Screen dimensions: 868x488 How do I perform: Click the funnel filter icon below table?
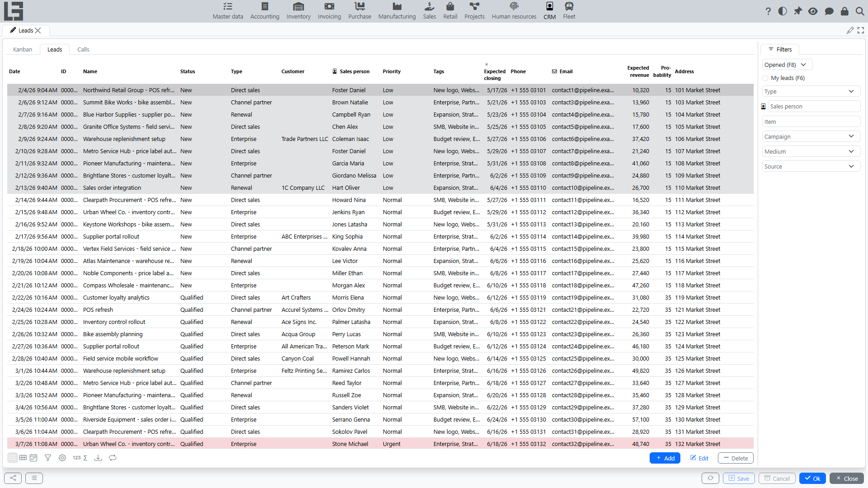tap(48, 458)
